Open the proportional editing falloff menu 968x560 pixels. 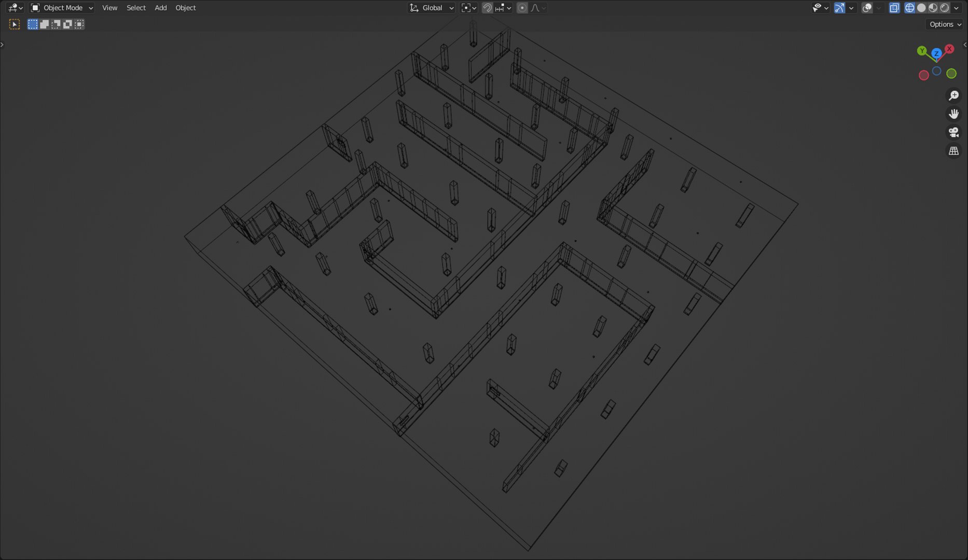click(x=538, y=8)
